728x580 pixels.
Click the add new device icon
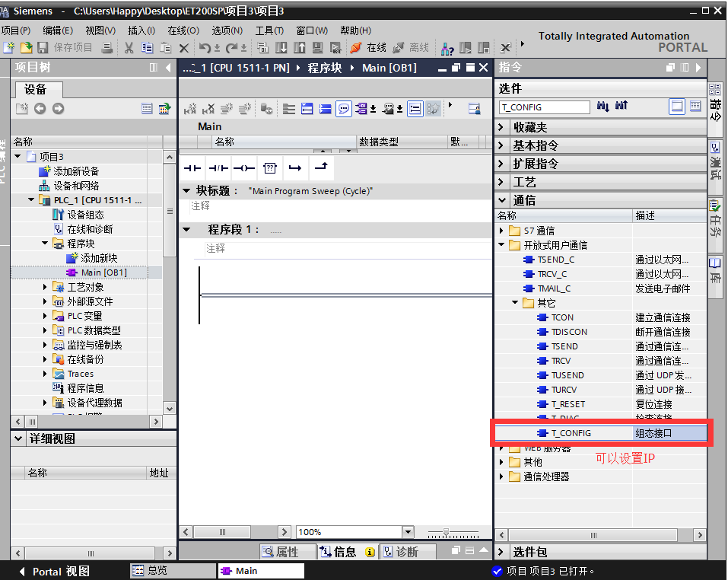[x=45, y=171]
